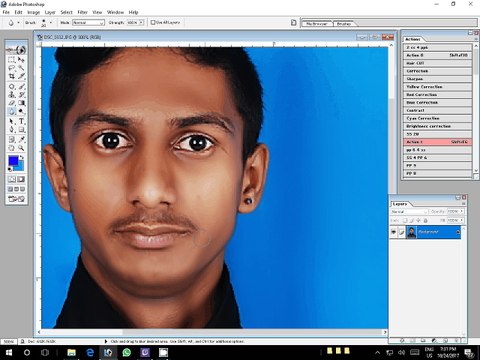480x360 pixels.
Task: Run the Hair Ctrl action button
Action: coord(438,63)
